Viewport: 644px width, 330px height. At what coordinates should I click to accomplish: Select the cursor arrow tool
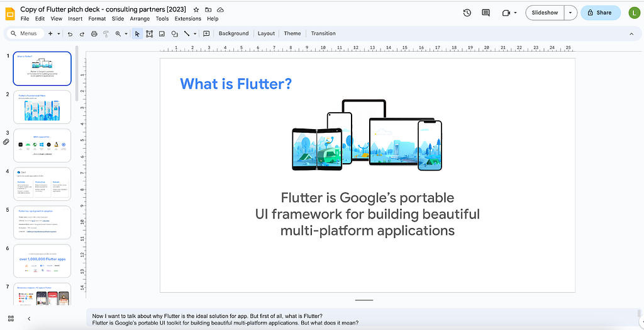click(x=137, y=34)
